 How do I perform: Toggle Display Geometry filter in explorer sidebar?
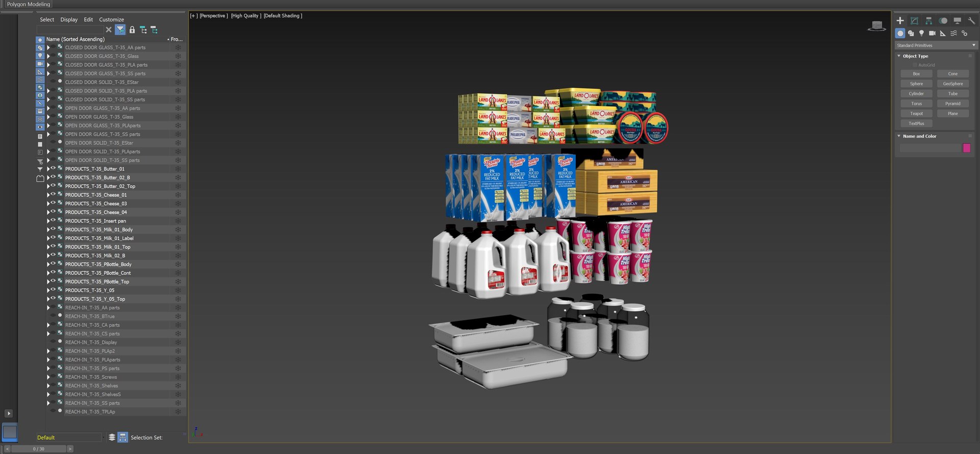40,40
